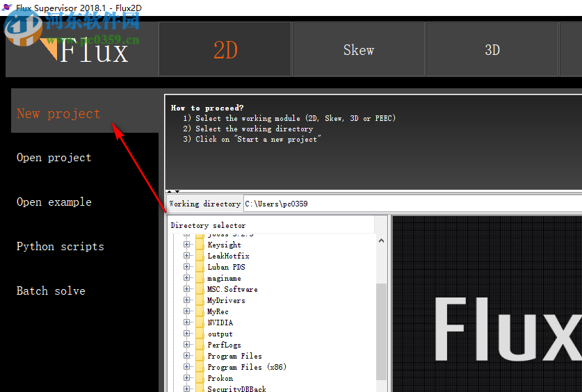Click the maginame folder icon
This screenshot has width=582, height=392.
[x=200, y=278]
